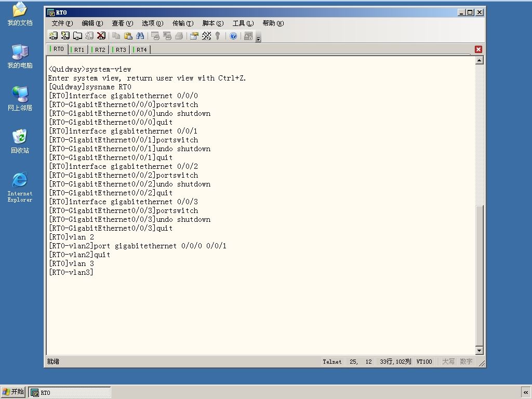Click the Print Selection icon

click(167, 36)
